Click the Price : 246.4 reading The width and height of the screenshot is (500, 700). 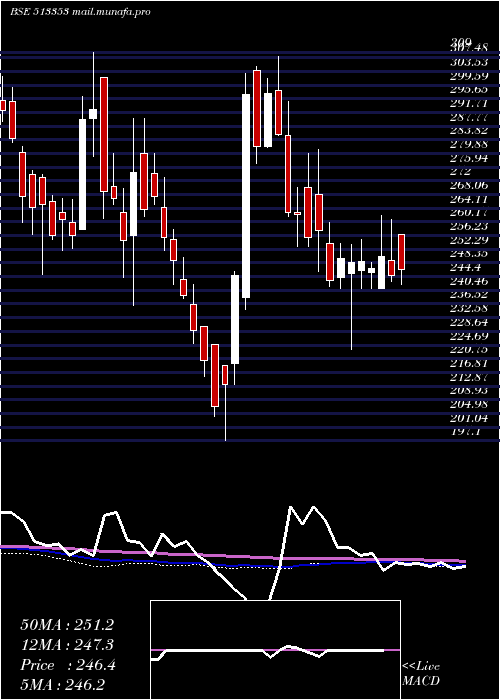[x=68, y=665]
